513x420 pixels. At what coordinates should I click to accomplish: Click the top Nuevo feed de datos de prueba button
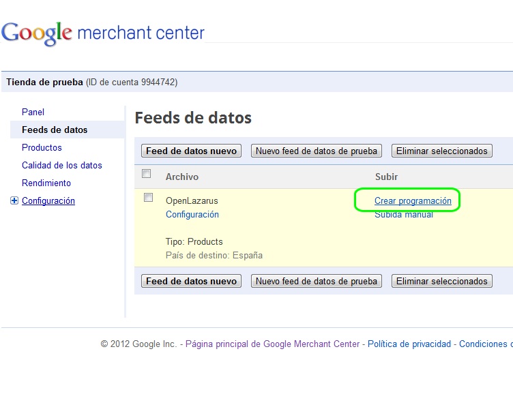(317, 151)
